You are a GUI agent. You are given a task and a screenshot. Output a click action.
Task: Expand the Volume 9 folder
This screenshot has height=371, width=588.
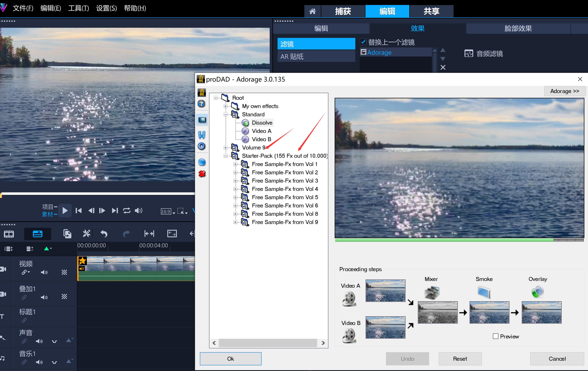(x=225, y=148)
